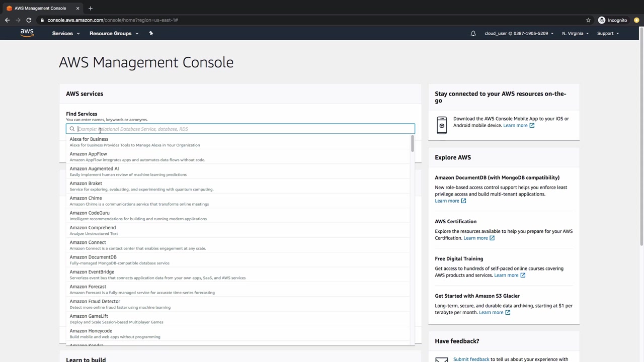This screenshot has height=362, width=644.
Task: Click the services list scrollbar
Action: [412, 144]
